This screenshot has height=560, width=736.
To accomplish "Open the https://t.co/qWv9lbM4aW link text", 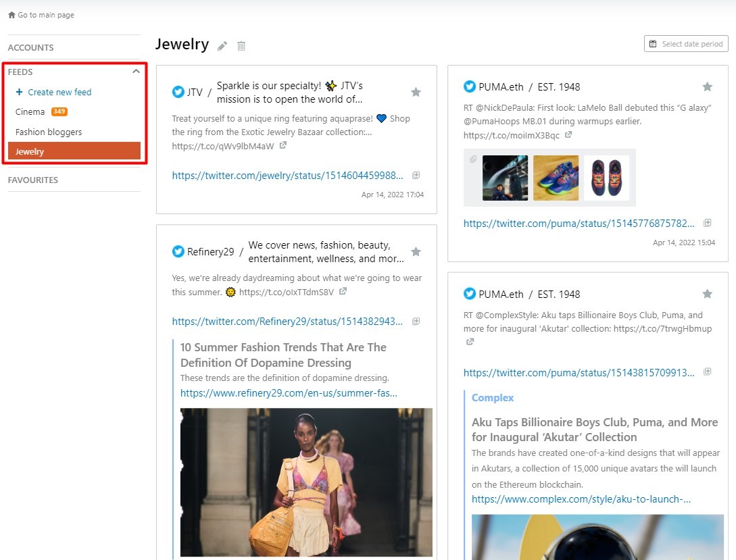I will (223, 146).
